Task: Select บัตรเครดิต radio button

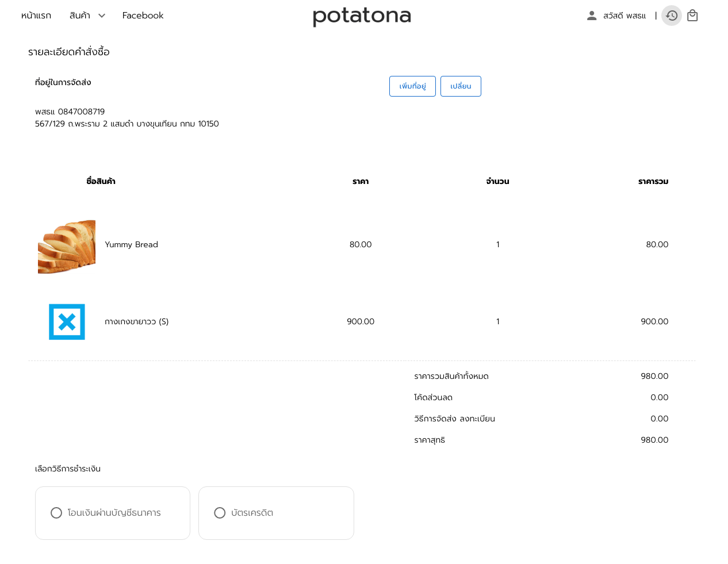Action: coord(220,513)
